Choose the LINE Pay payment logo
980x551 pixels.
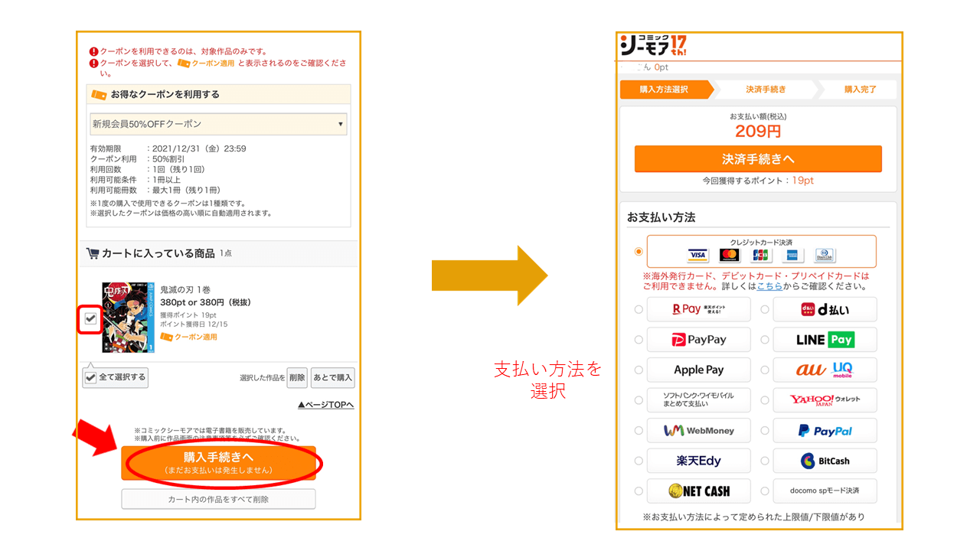coord(825,340)
